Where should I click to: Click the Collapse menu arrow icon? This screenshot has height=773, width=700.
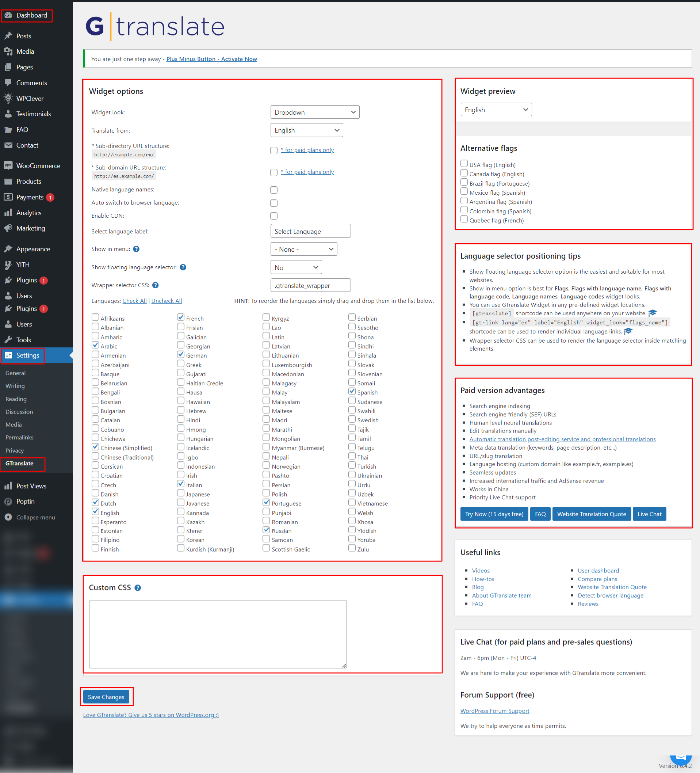[8, 517]
